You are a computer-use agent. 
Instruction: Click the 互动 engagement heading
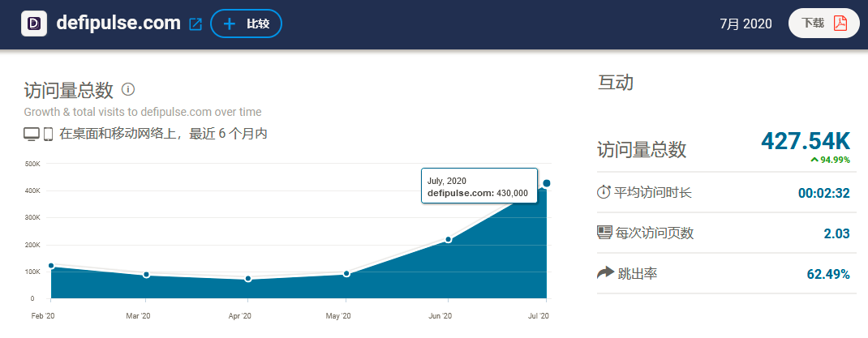(616, 83)
